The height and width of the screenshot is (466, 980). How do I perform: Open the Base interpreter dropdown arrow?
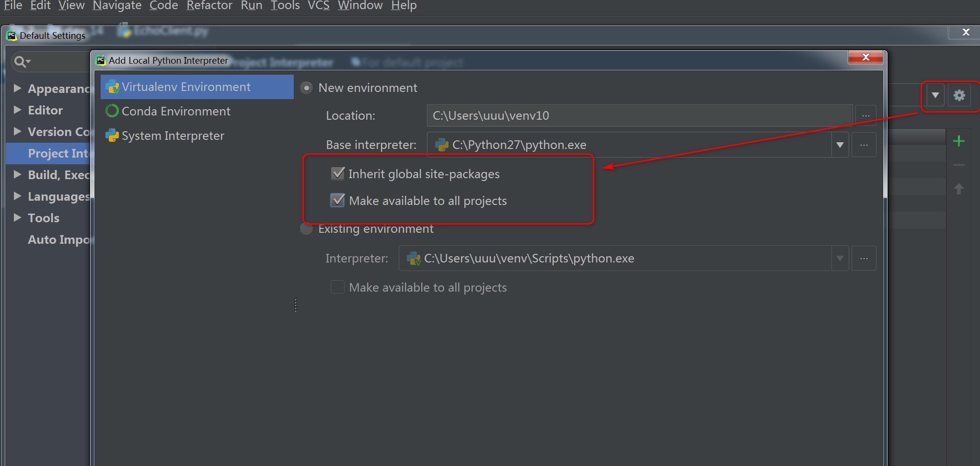tap(840, 145)
